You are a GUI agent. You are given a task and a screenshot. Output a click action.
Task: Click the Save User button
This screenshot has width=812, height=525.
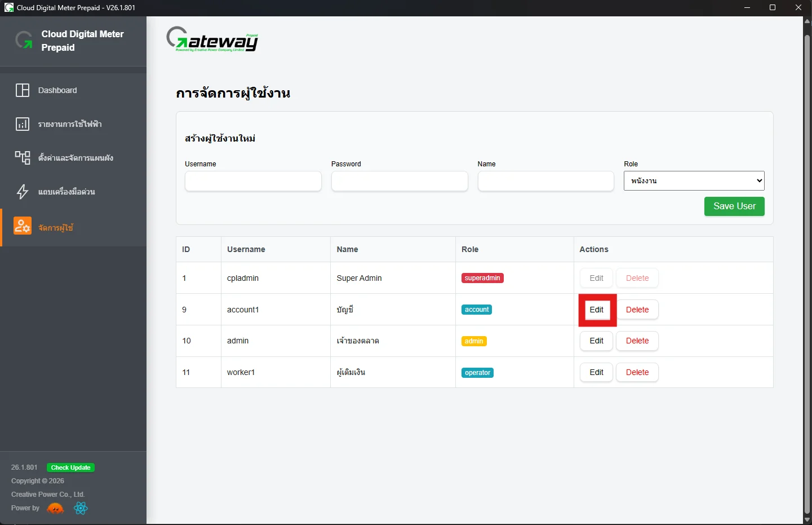coord(734,206)
